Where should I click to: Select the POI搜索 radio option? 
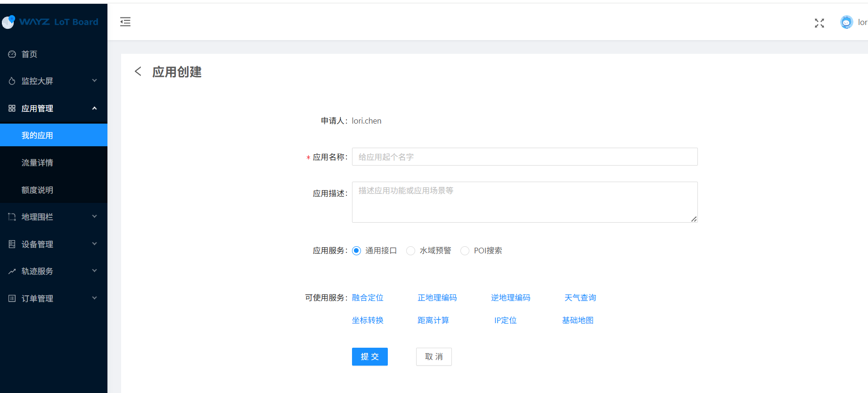[x=465, y=251]
